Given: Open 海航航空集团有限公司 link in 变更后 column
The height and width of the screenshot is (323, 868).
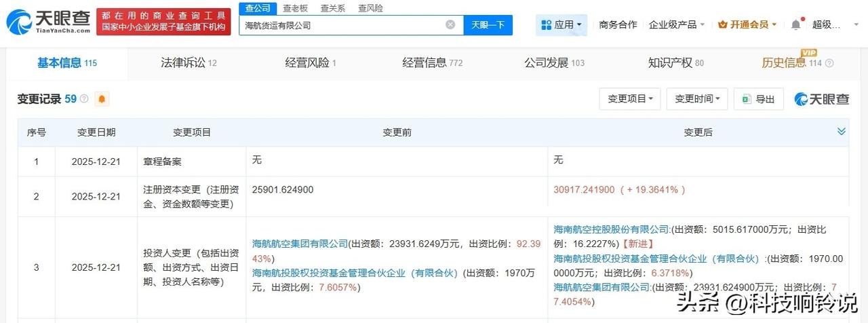Looking at the screenshot, I should point(601,287).
